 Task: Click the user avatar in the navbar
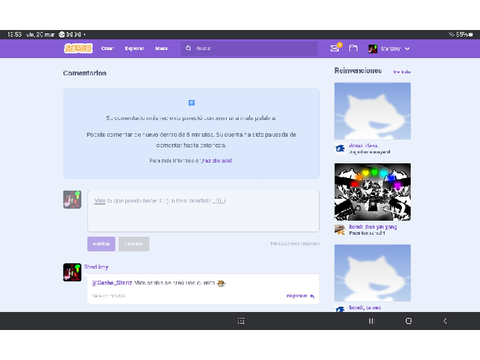coord(373,49)
